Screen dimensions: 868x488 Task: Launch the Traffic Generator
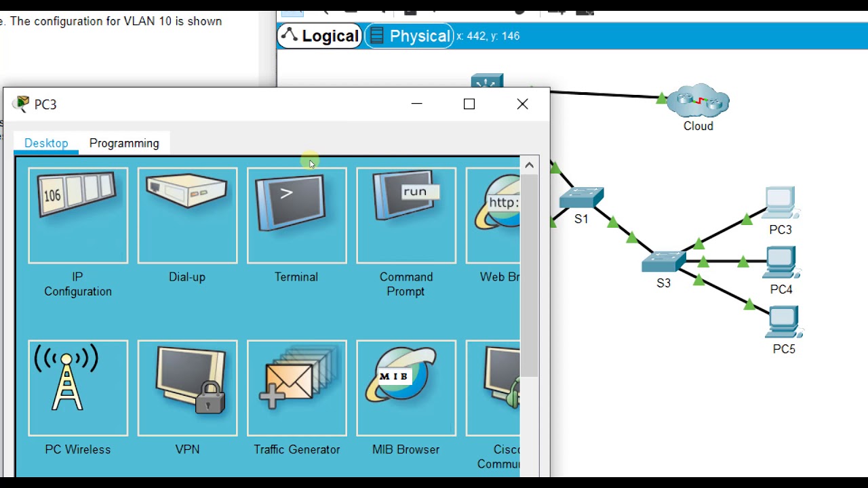(x=296, y=388)
